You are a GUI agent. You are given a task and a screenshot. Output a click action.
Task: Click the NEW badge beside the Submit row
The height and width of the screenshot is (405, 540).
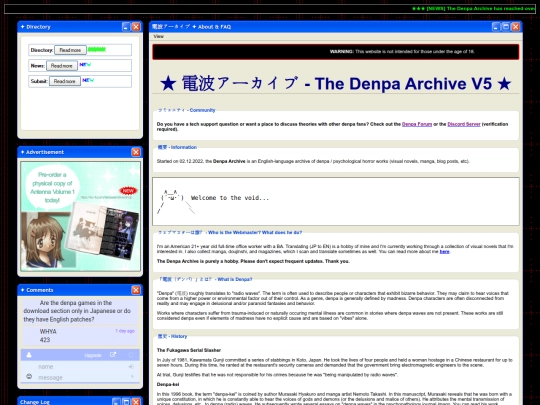click(x=88, y=80)
